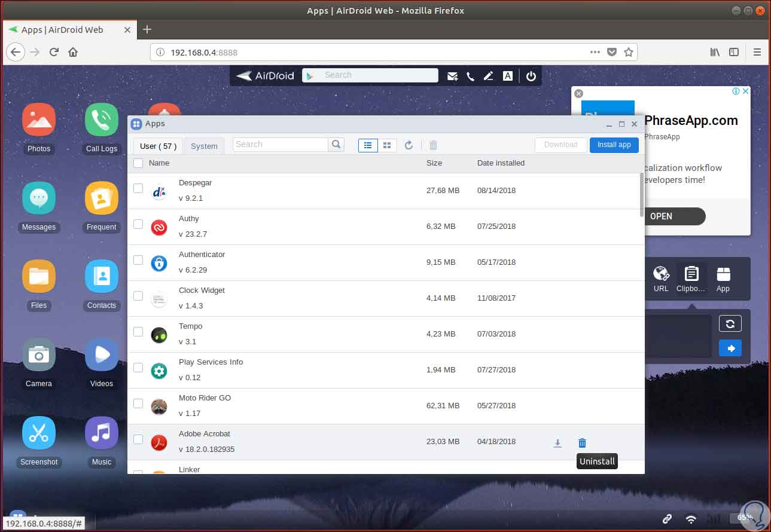Screen dimensions: 771x532
Task: Click the Firefox address bar
Action: pos(394,52)
